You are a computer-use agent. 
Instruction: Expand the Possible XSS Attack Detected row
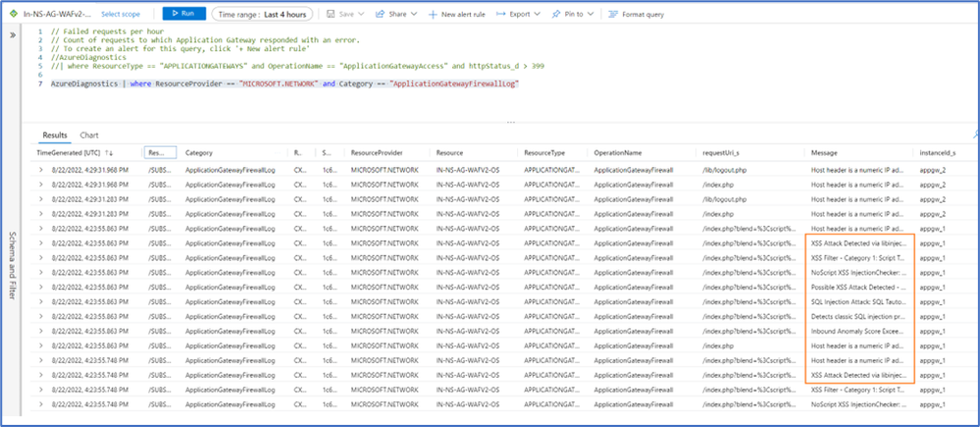[41, 287]
